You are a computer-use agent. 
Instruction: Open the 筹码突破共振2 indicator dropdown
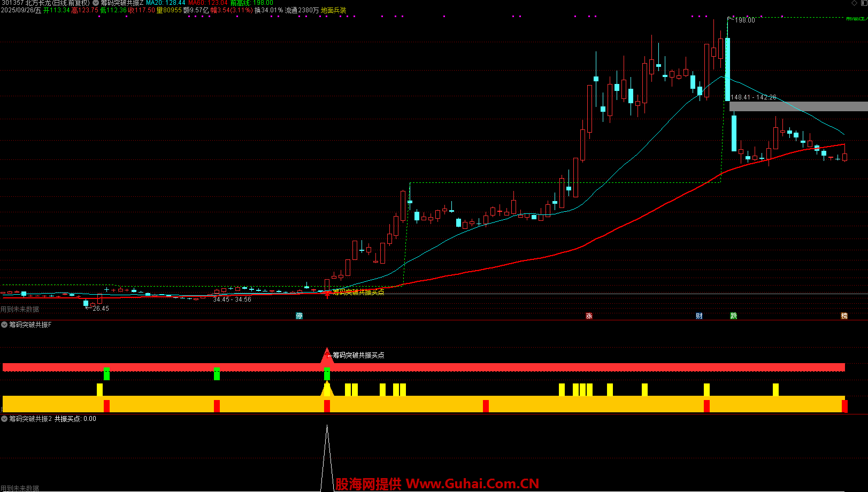5,419
